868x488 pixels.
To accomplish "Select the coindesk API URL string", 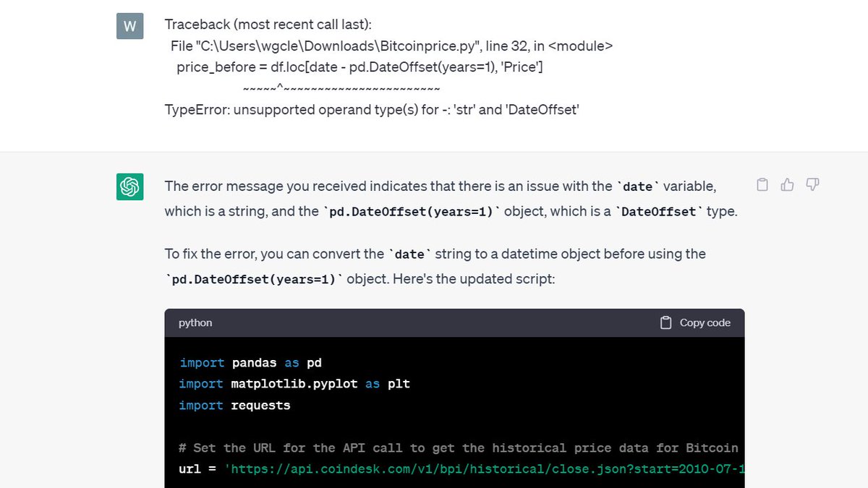I will coord(485,469).
